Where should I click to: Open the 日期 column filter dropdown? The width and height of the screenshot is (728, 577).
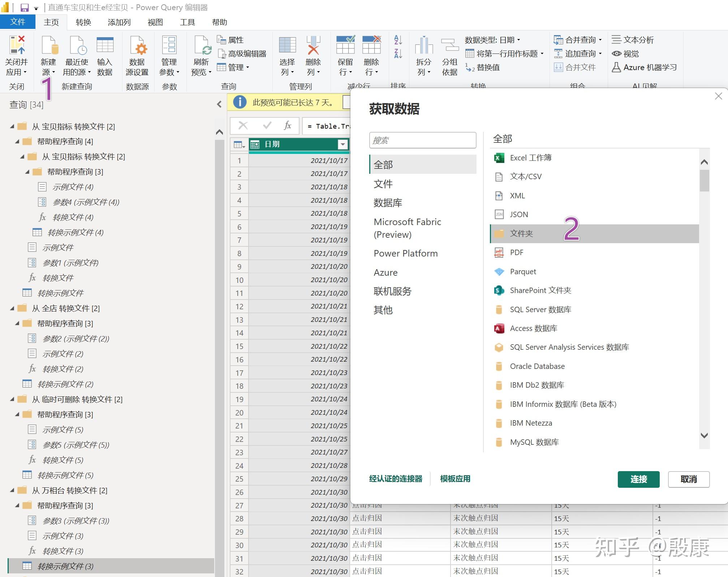tap(342, 144)
